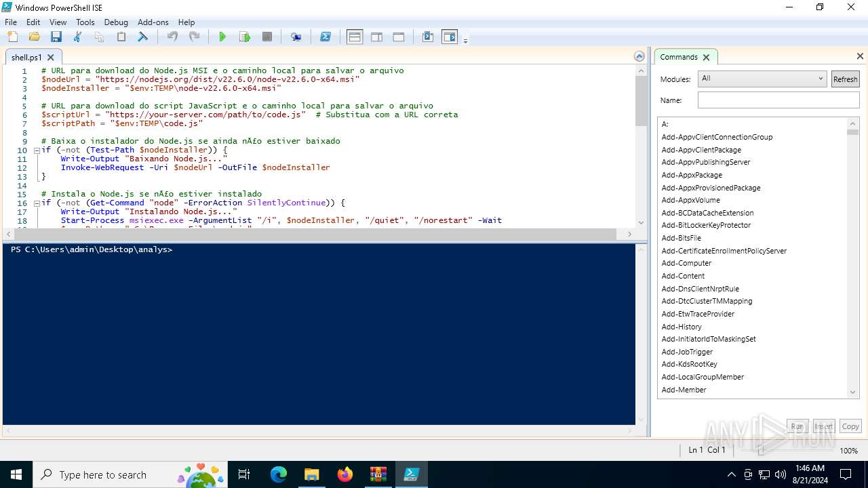Select Add-BitsFile command

click(x=682, y=238)
